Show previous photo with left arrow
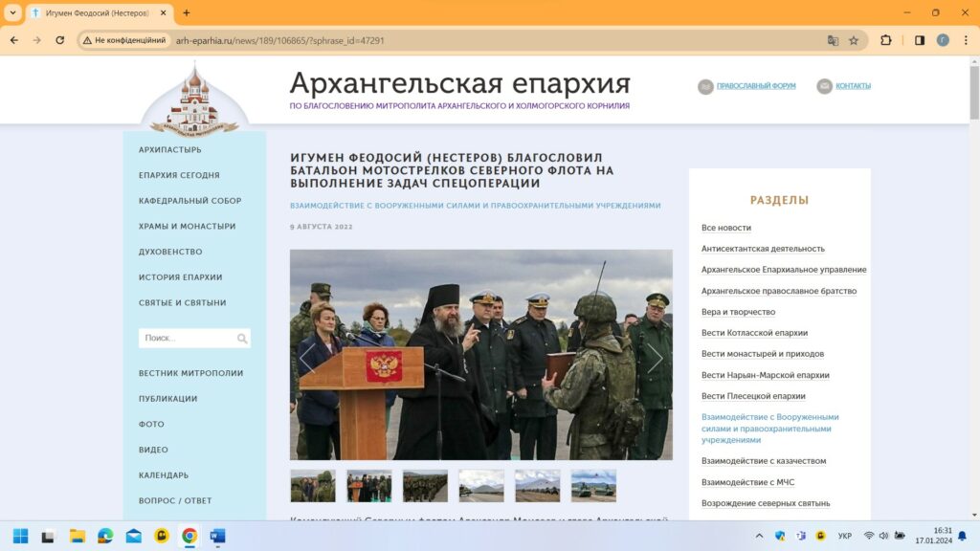 click(307, 358)
